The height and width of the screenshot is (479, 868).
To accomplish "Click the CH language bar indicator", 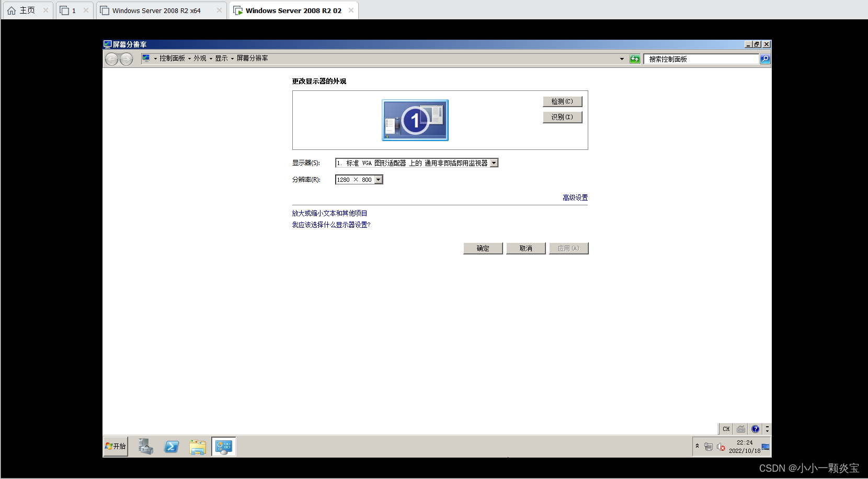I will (x=726, y=429).
